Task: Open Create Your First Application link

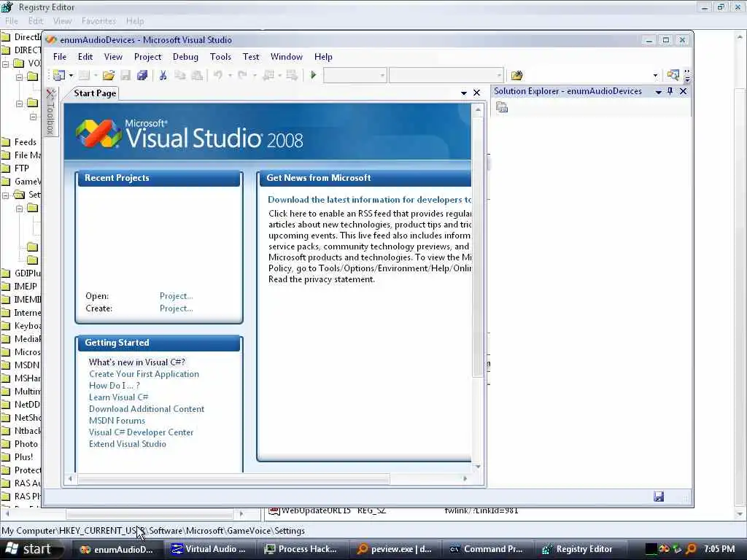Action: point(144,374)
